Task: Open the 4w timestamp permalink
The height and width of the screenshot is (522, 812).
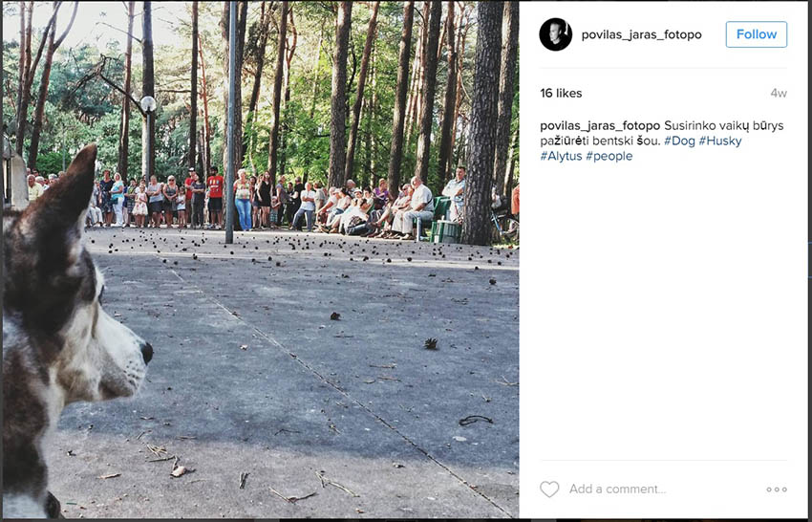Action: (x=779, y=94)
